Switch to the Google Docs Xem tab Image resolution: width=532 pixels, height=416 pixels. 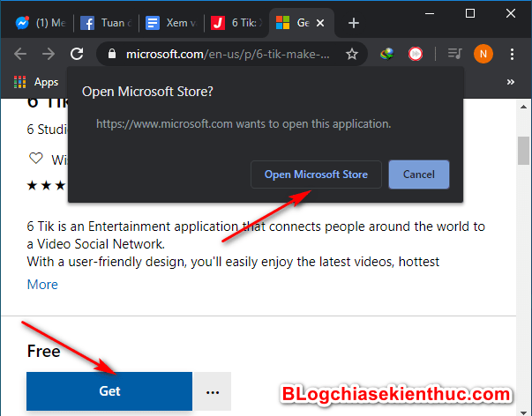(171, 23)
